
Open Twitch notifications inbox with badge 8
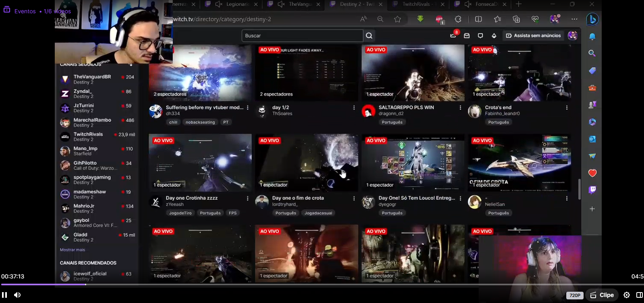(453, 35)
